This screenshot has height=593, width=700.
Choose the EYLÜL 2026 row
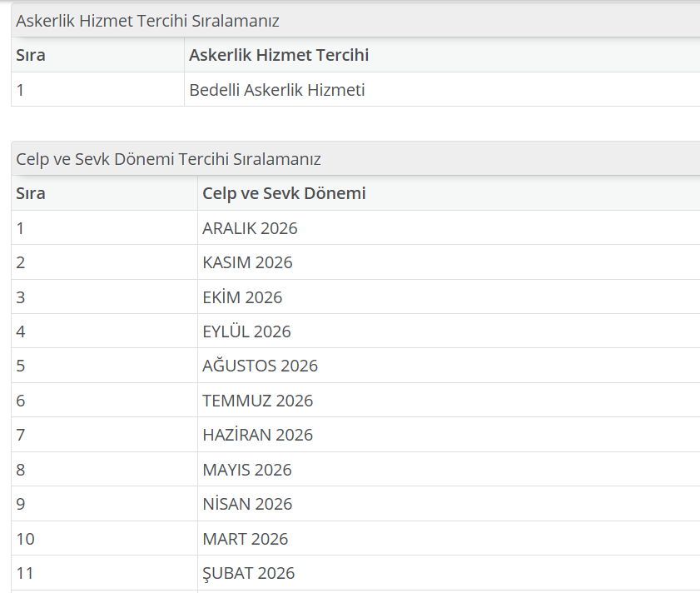pyautogui.click(x=246, y=331)
